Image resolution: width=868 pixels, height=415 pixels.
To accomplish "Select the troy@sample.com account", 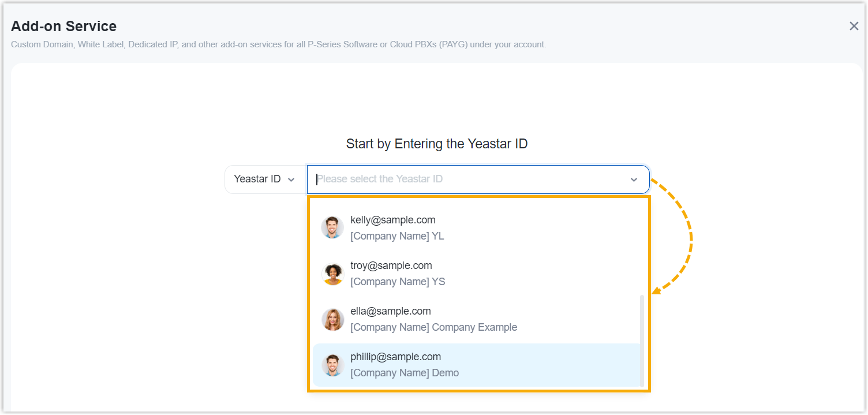I will [391, 266].
